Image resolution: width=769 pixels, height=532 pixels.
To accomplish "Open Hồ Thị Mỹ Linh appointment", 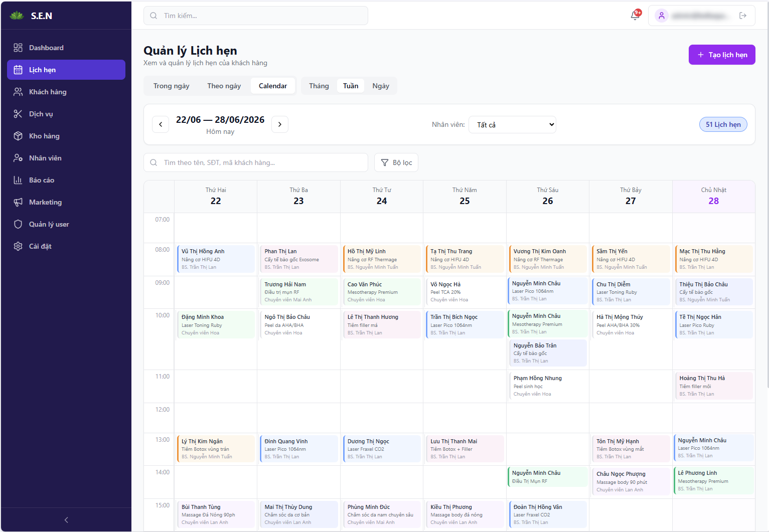I will [x=382, y=259].
